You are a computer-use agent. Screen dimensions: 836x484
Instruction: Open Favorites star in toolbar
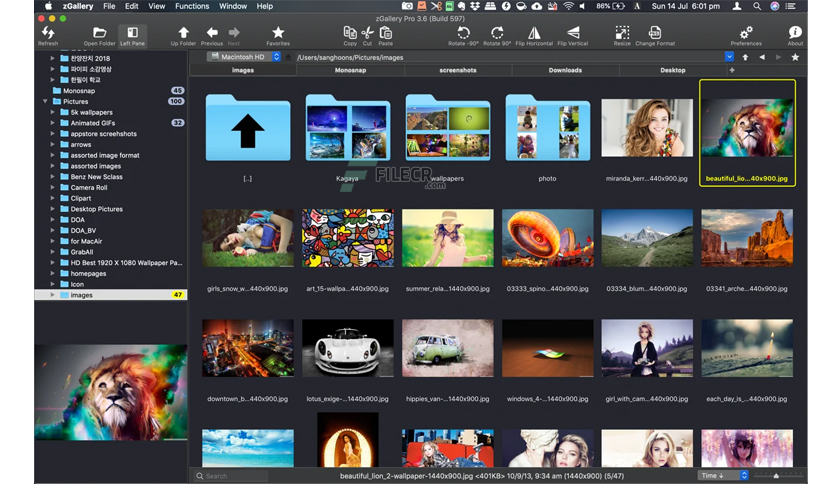pyautogui.click(x=278, y=36)
